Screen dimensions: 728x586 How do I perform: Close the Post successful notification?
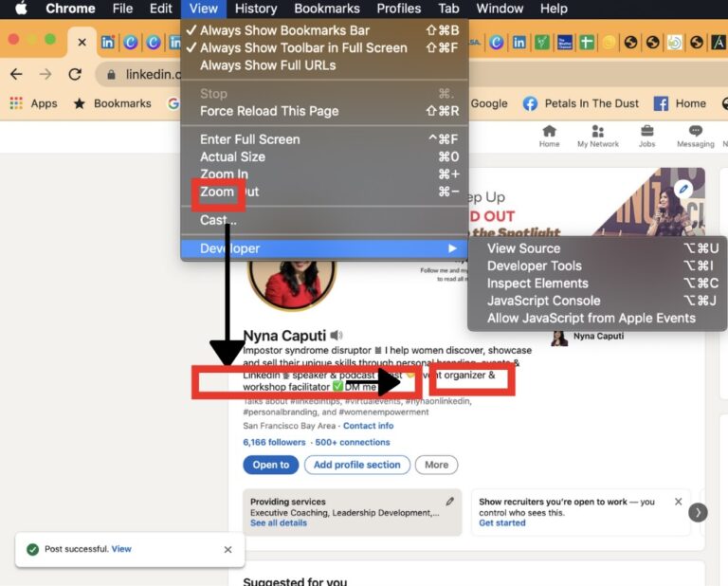point(227,550)
